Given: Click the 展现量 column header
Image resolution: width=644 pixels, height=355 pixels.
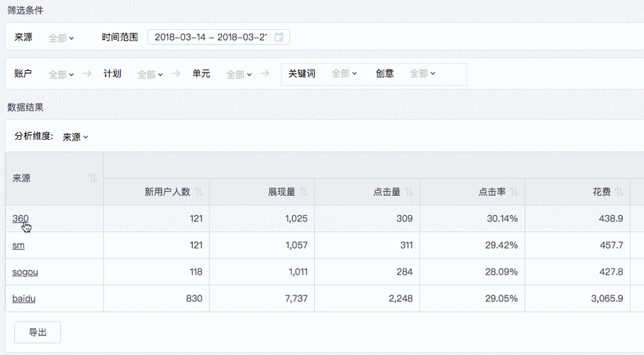Looking at the screenshot, I should 262,192.
